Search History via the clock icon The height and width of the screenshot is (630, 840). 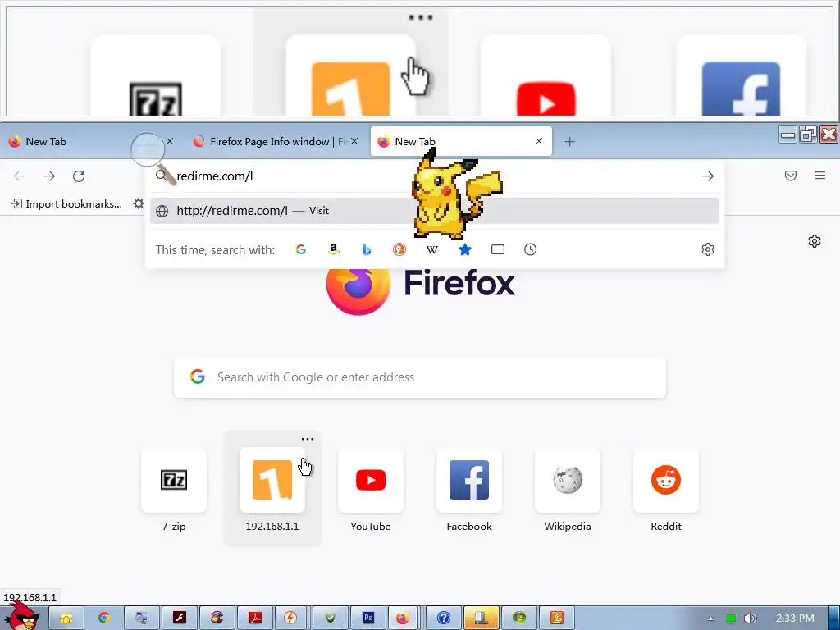531,249
